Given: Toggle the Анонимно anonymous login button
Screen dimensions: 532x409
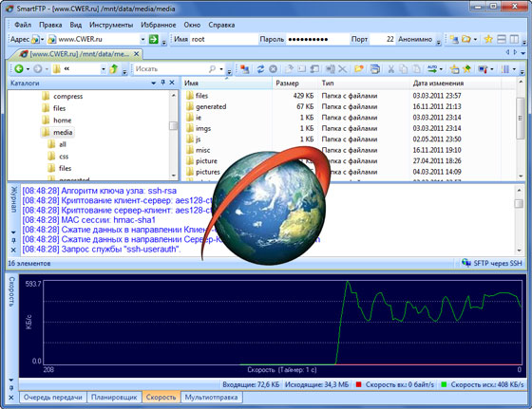Looking at the screenshot, I should [415, 39].
